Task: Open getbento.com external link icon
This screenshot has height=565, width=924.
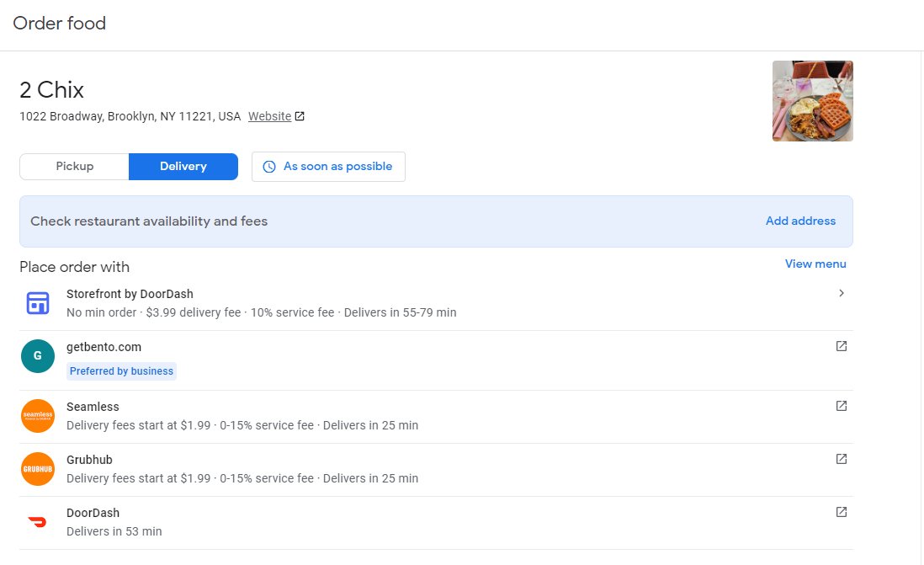Action: coord(842,346)
